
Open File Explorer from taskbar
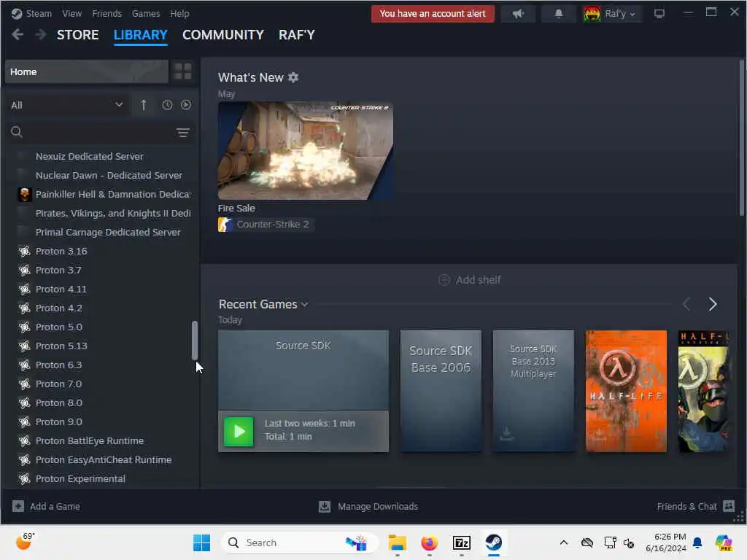(x=397, y=542)
